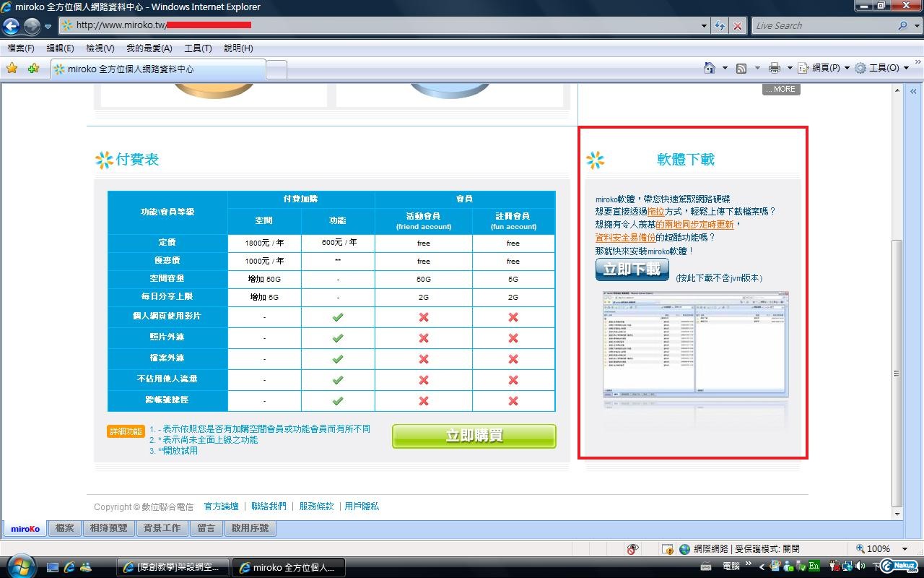Open the third quick launch icon
This screenshot has width=924, height=578.
86,567
